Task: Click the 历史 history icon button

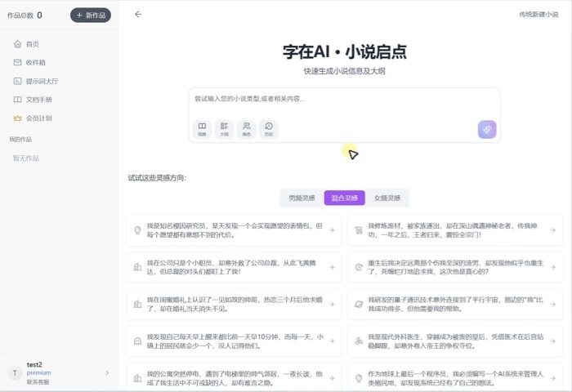Action: [x=269, y=129]
